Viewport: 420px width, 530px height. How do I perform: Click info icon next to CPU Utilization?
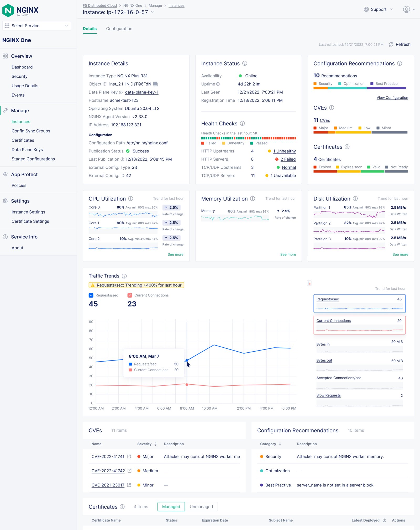130,199
